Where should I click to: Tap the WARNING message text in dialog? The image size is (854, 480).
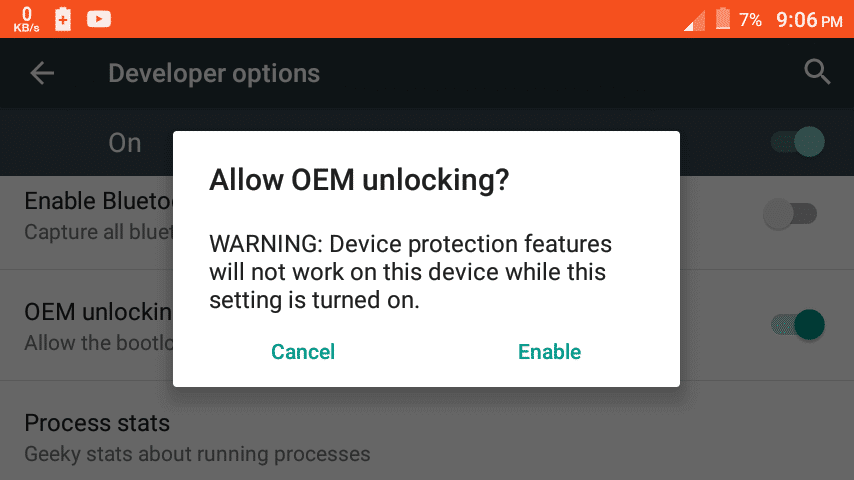410,272
